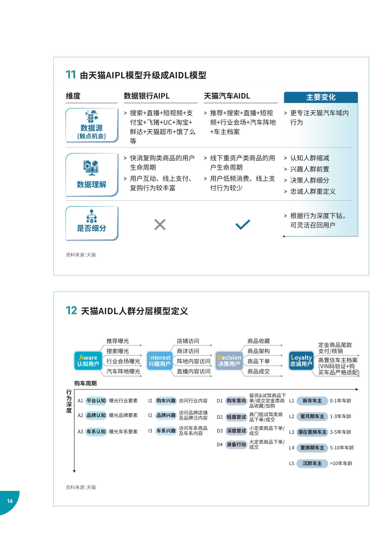Click the 数据理解 card
Screen dimensions: 392x555
pos(92,175)
